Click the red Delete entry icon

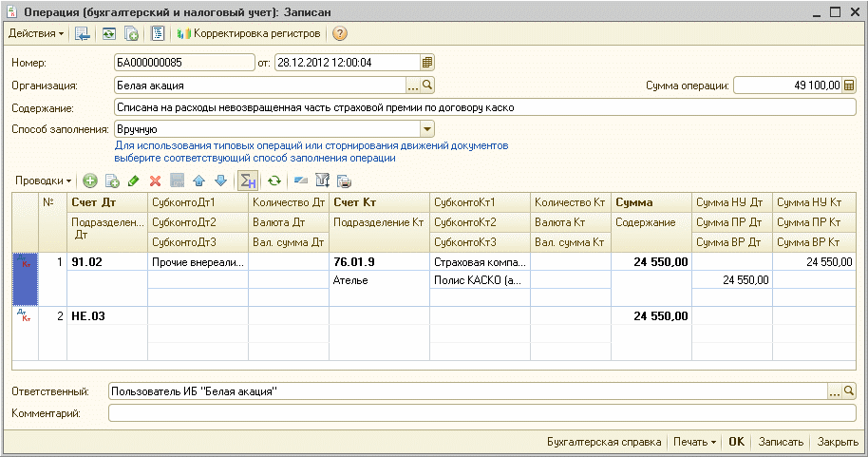click(x=155, y=181)
